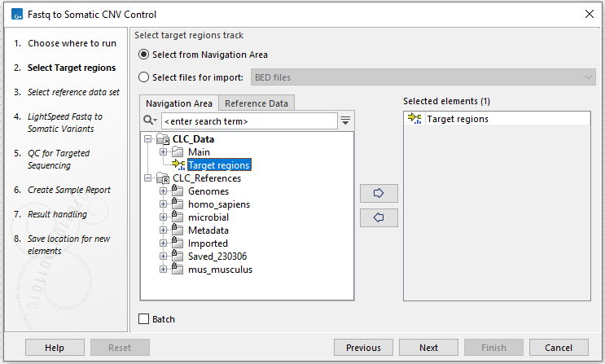Go to step 5 QC for Targeted Sequencing
605x364 pixels.
[x=59, y=160]
